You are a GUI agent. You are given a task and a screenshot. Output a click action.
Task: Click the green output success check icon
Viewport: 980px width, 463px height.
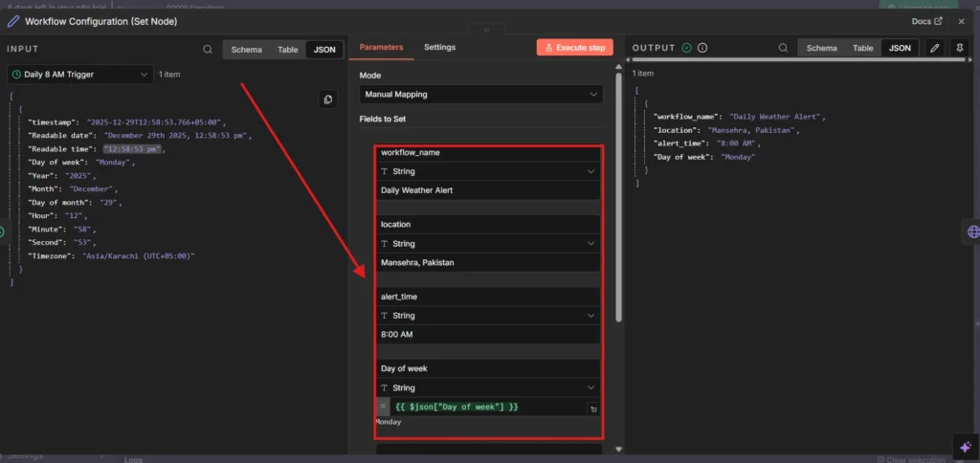coord(687,48)
